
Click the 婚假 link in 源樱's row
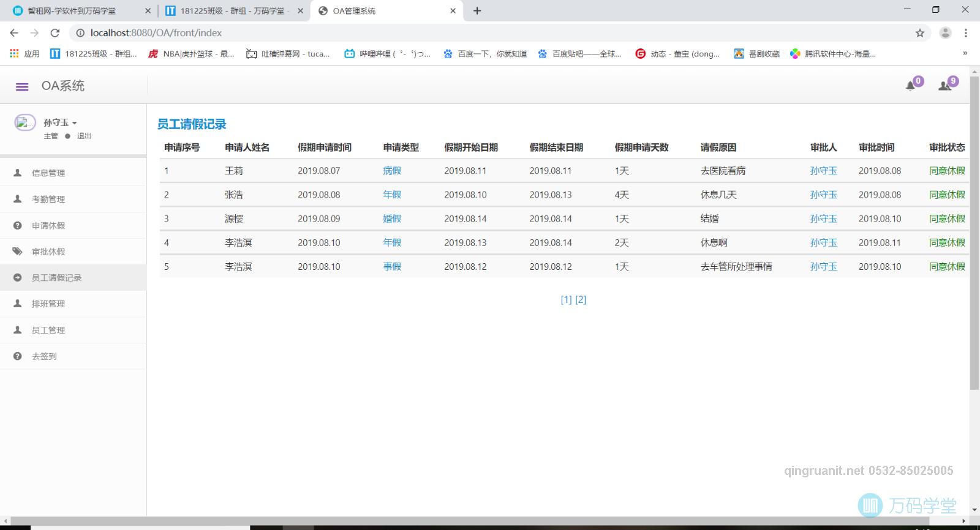click(392, 218)
